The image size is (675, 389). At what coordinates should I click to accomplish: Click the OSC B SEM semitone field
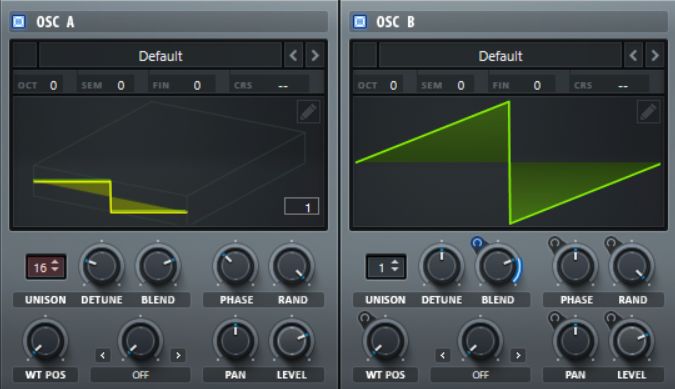click(x=444, y=85)
